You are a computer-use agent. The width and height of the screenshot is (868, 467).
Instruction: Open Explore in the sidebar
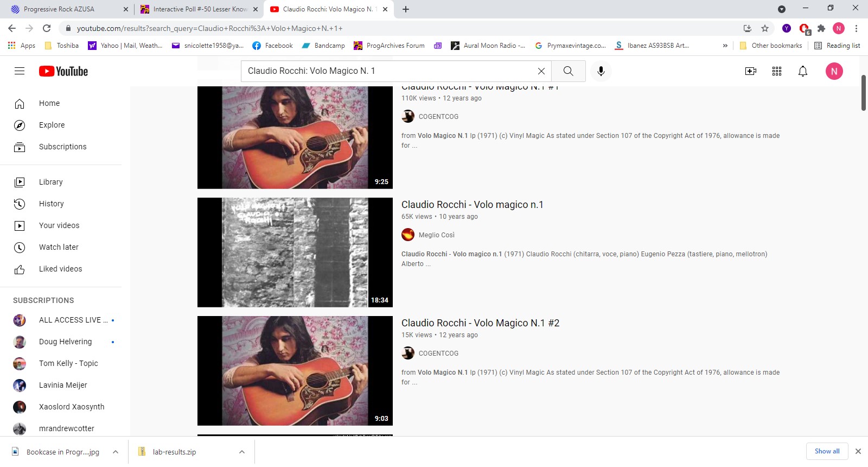coord(61,125)
